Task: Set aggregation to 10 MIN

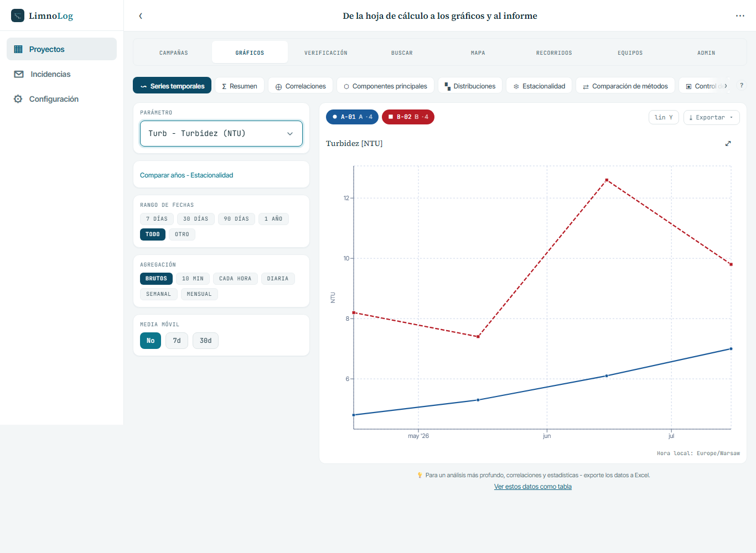Action: point(193,279)
